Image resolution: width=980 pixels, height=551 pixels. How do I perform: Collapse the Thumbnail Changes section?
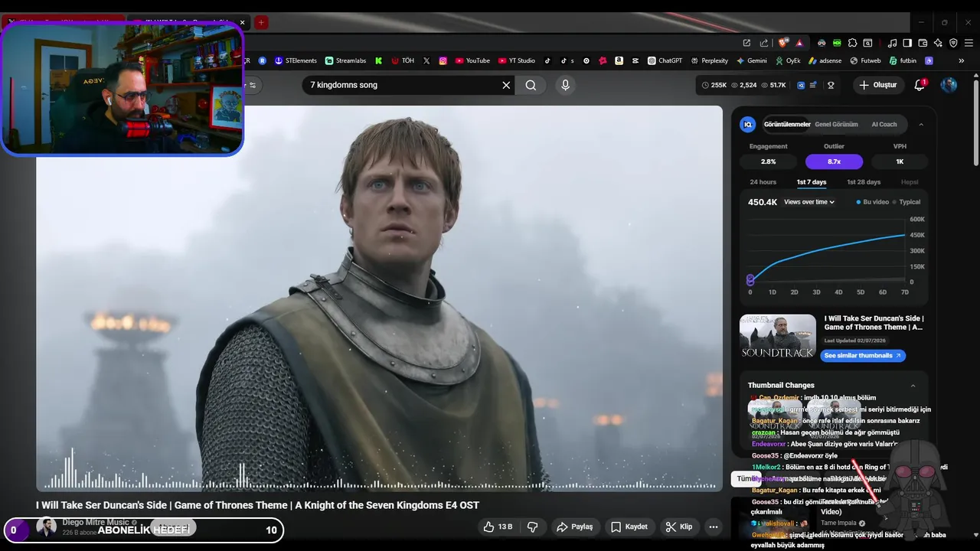tap(913, 386)
